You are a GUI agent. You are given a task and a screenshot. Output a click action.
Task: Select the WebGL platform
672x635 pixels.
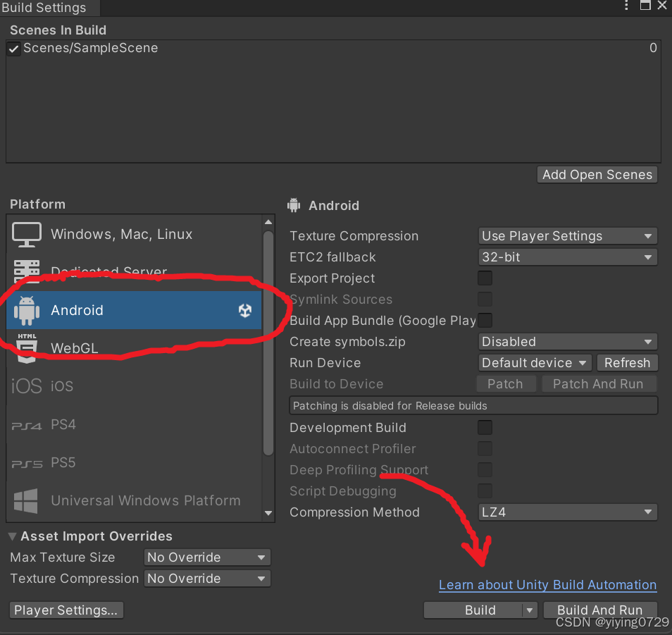click(134, 348)
